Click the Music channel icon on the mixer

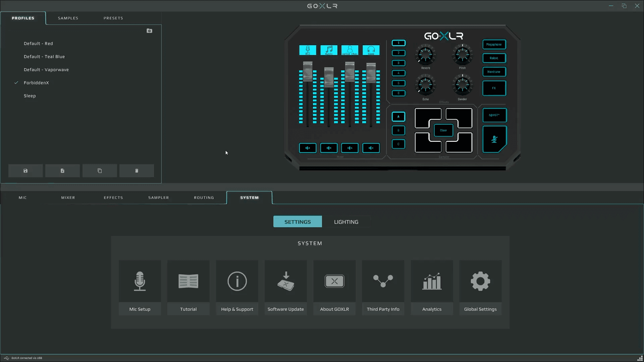click(x=329, y=50)
